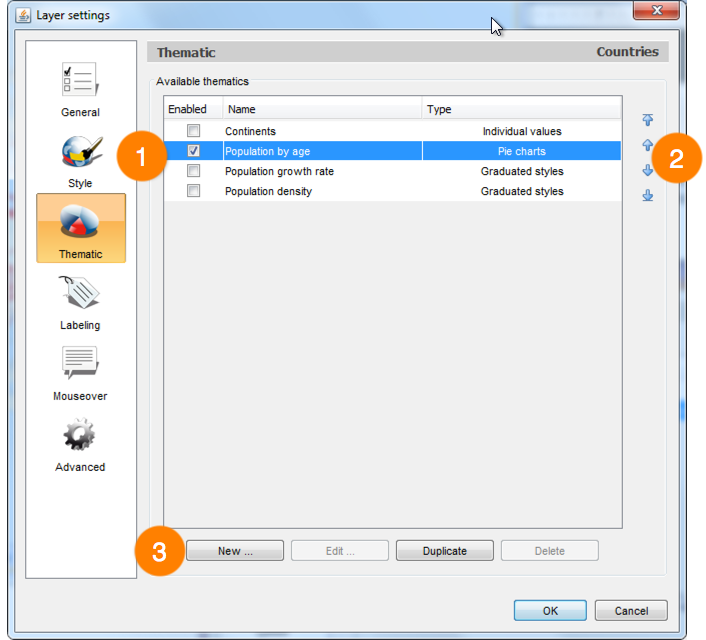Click the New ... button

pyautogui.click(x=235, y=551)
